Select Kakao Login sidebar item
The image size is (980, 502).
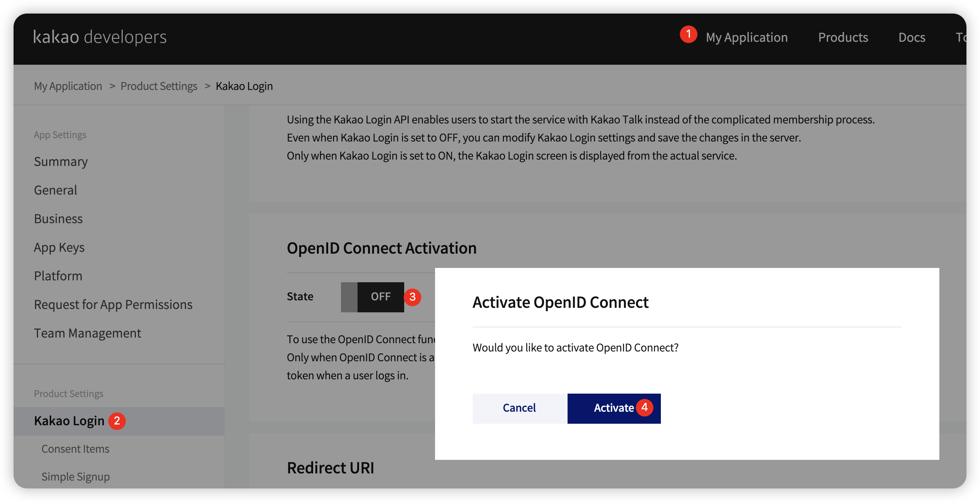click(69, 421)
